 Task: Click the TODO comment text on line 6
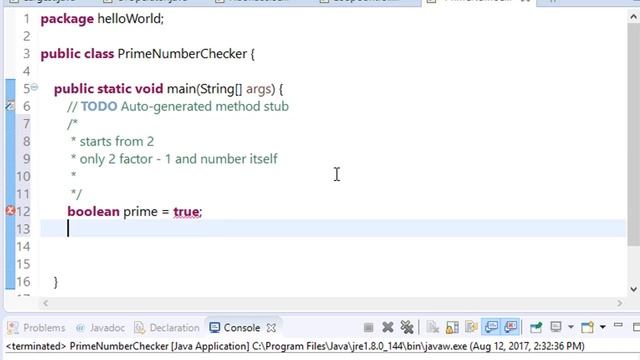tap(178, 107)
